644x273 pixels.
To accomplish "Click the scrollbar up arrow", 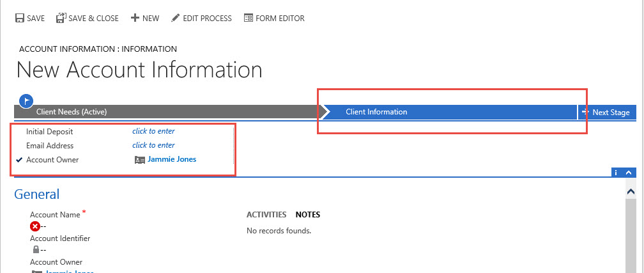I will (x=631, y=191).
